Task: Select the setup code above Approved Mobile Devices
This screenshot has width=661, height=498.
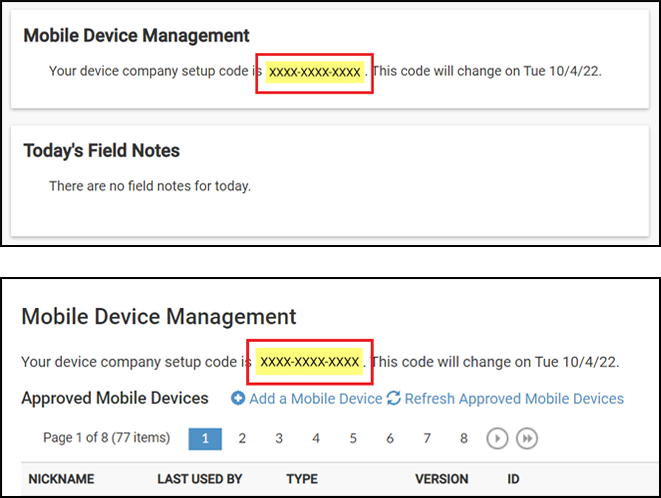Action: (309, 362)
